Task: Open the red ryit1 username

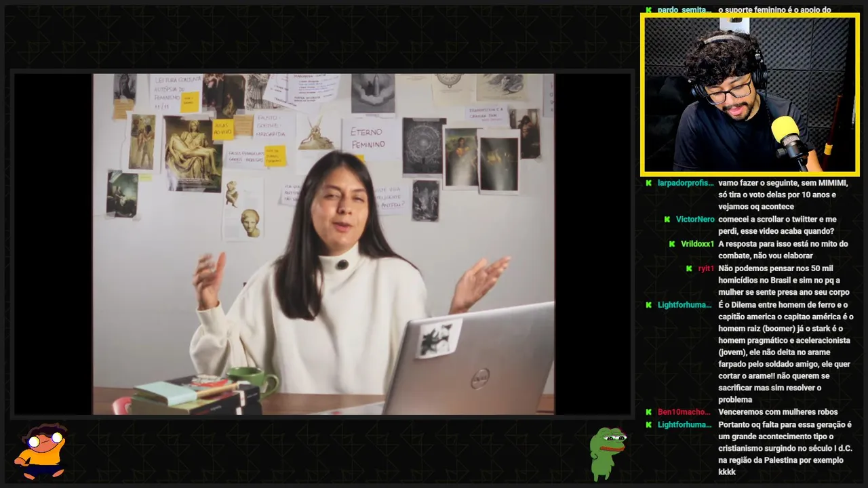Action: pos(706,268)
